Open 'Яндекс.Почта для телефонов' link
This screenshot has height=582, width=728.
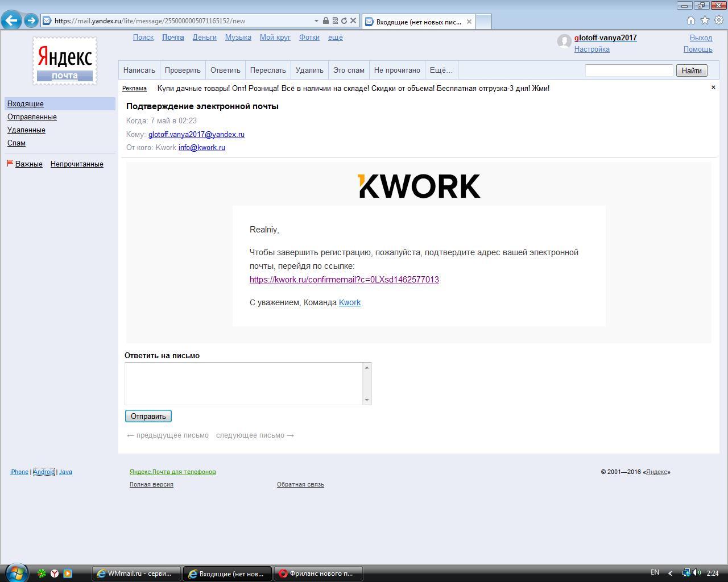[x=173, y=472]
